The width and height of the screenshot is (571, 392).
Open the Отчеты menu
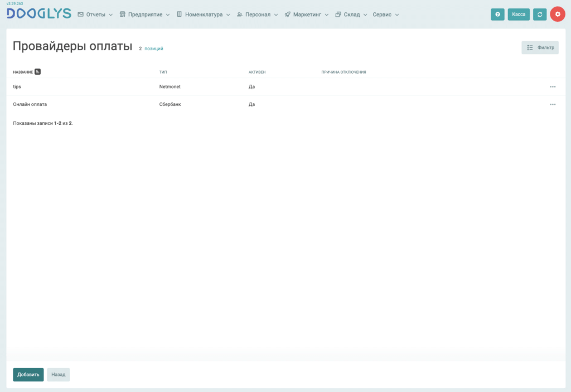point(95,14)
